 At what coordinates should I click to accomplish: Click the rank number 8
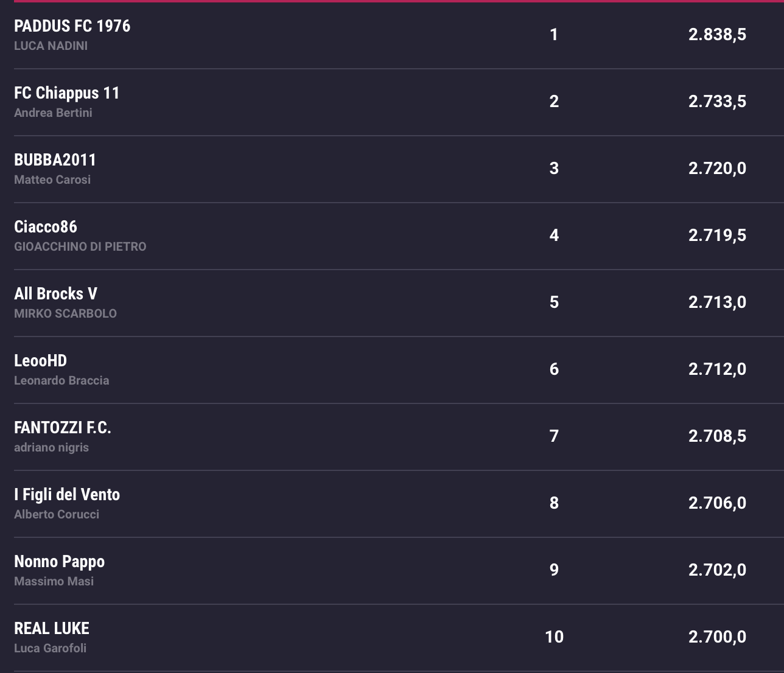[554, 503]
